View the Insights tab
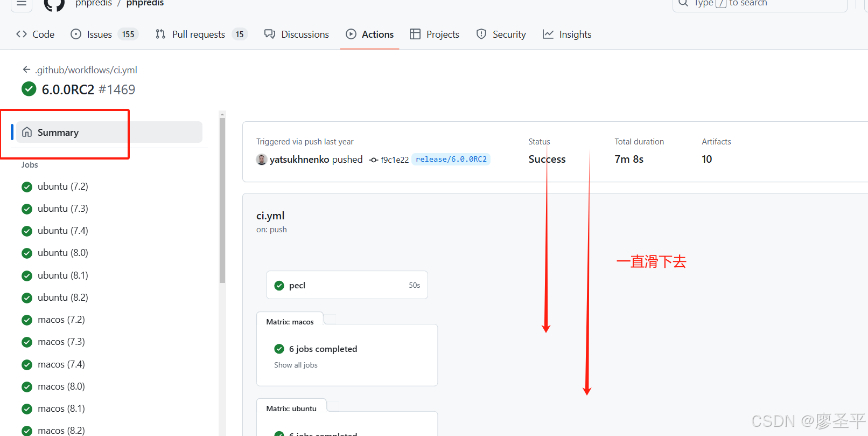 [x=567, y=34]
